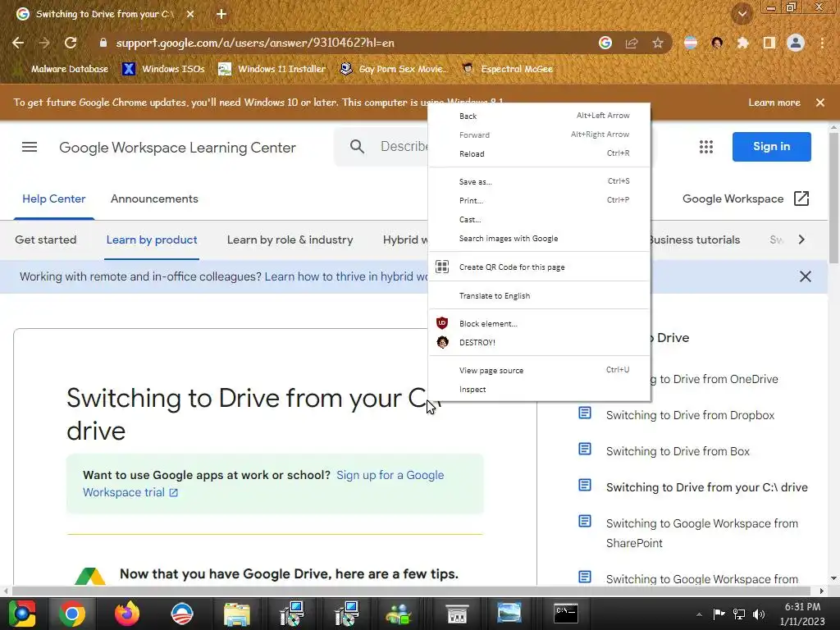840x630 pixels.
Task: Click the horizontal page scrollbar
Action: click(x=413, y=591)
